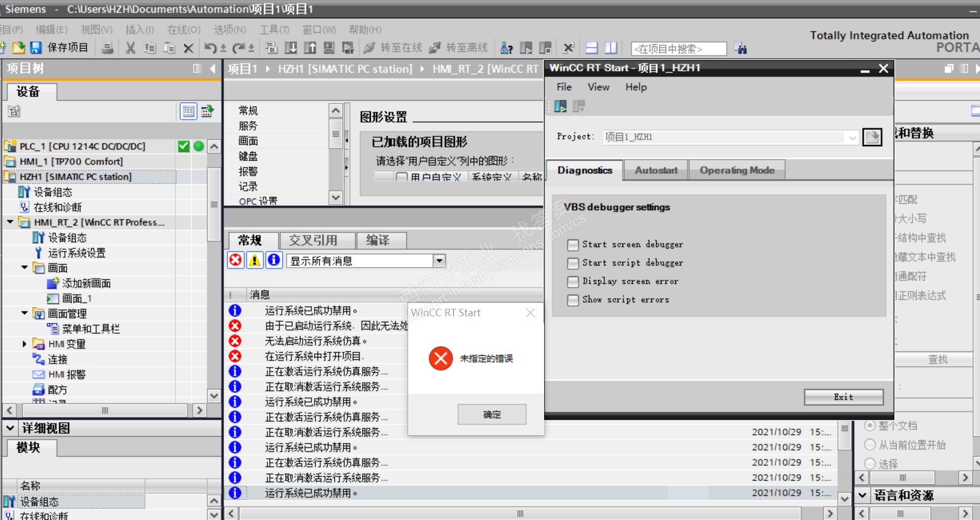Image resolution: width=980 pixels, height=520 pixels.
Task: Open the 编辑(E) menu
Action: click(51, 30)
